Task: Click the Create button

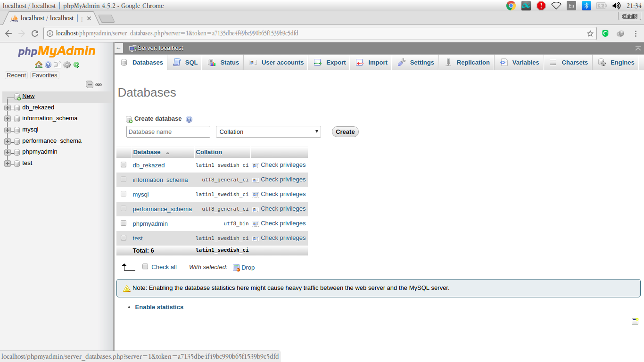Action: pyautogui.click(x=345, y=132)
